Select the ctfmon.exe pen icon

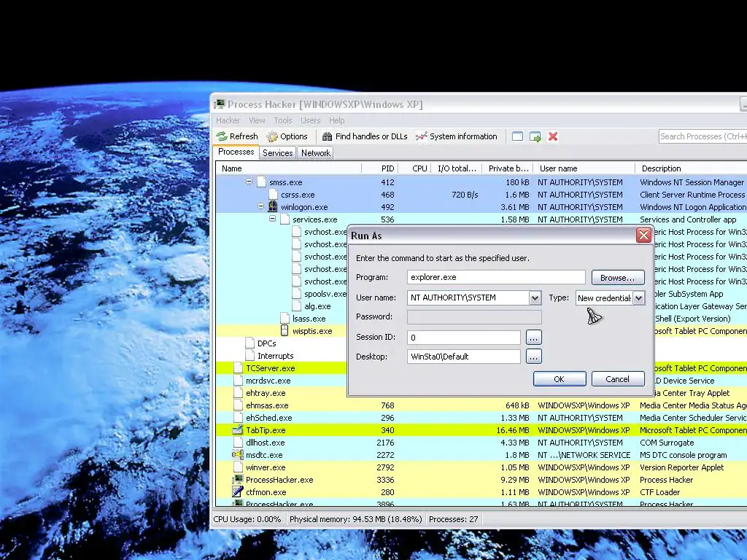click(x=237, y=492)
